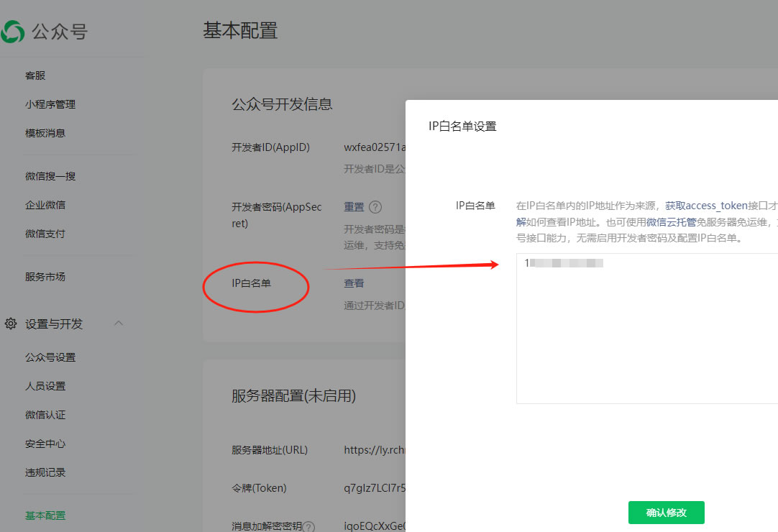Screen dimensions: 778x532
Task: Click the q7glz7LCl7r5 token value
Action: (x=375, y=488)
